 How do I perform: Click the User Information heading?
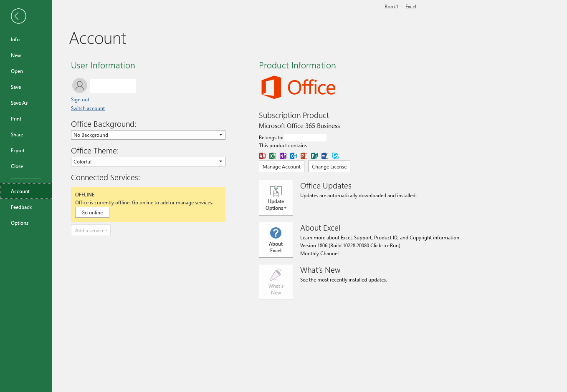click(103, 65)
